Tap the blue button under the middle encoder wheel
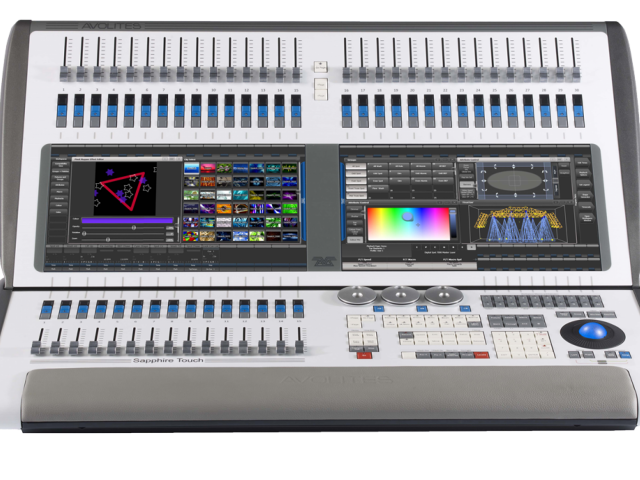Image resolution: width=640 pixels, height=480 pixels. pyautogui.click(x=422, y=309)
